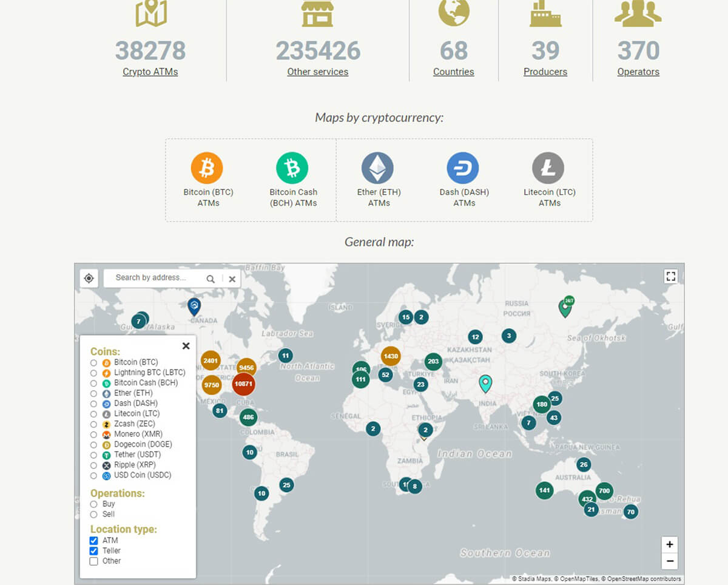Screen dimensions: 728x585
Task: Clear the address search box
Action: point(232,279)
